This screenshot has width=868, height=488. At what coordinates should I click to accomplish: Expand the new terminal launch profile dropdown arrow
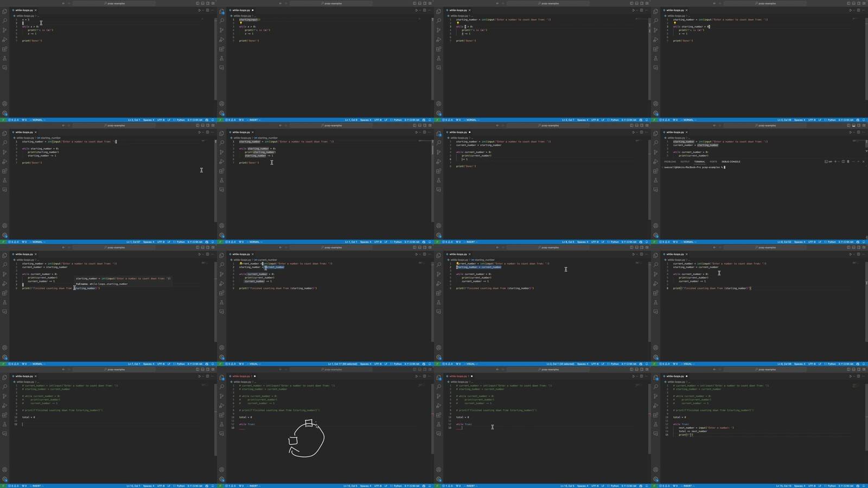point(839,162)
